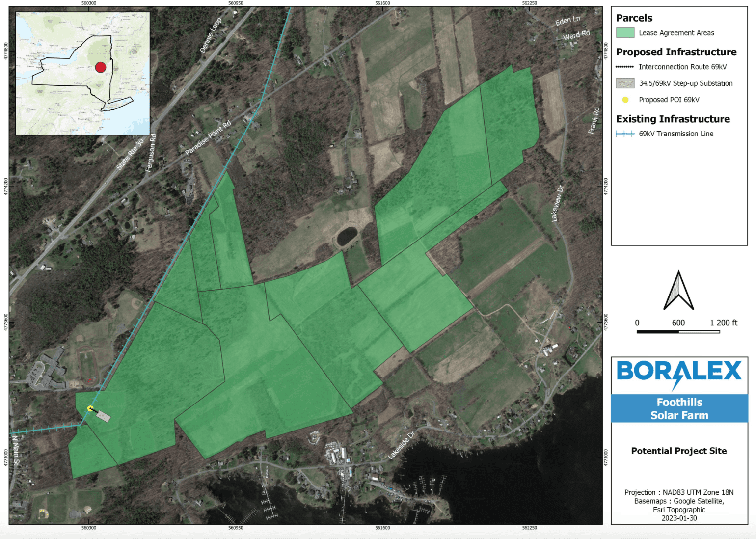Click the inset New York state overview map

tap(83, 74)
